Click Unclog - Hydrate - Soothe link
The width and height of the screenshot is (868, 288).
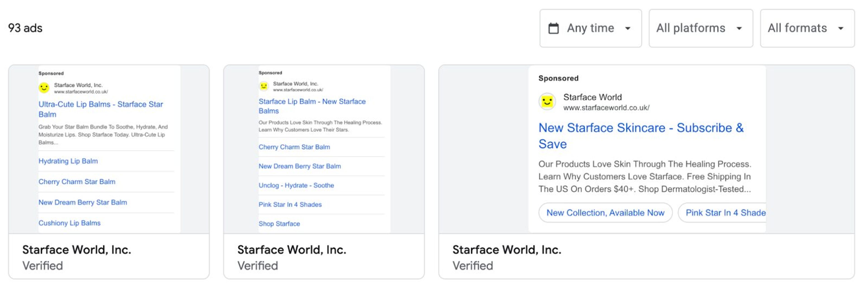296,185
